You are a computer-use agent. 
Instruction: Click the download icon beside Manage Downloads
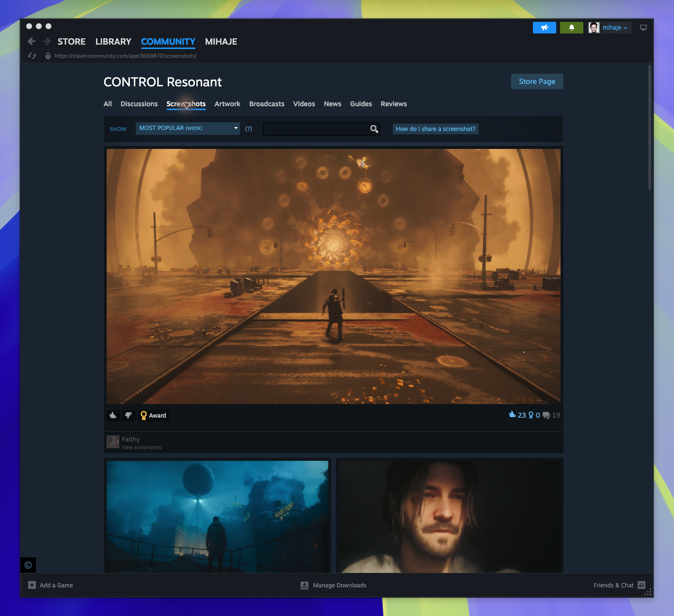point(305,585)
